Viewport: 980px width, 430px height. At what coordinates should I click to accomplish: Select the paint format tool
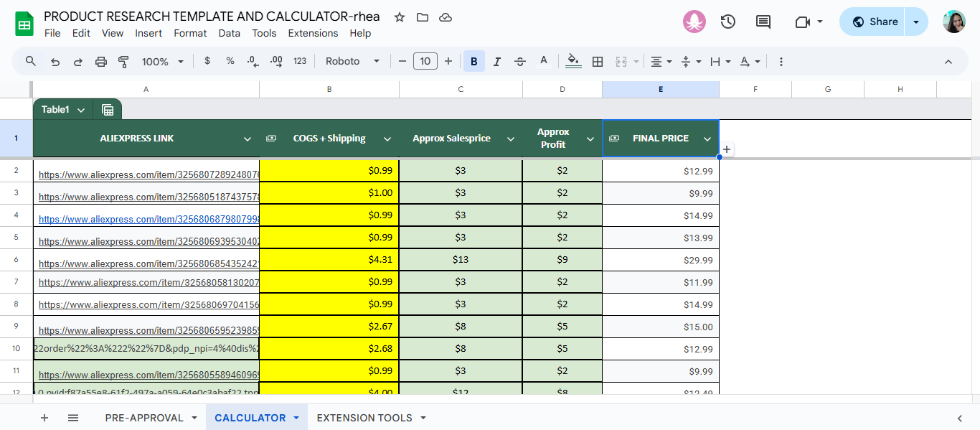click(123, 62)
